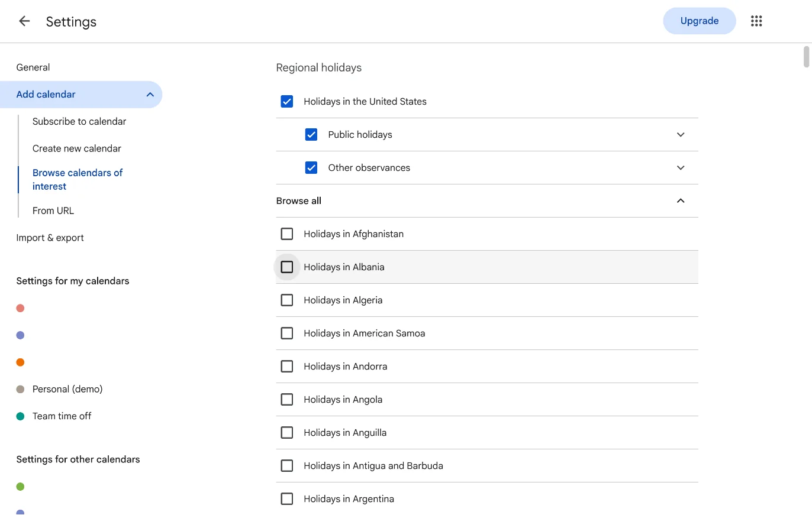Click the orange calendar color dot
Screen dimensions: 812x515
[20, 362]
